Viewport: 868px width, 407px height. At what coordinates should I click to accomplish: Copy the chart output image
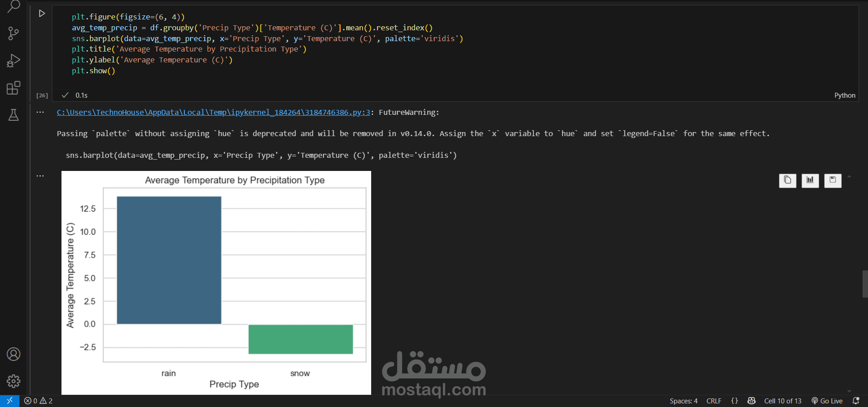coord(788,180)
